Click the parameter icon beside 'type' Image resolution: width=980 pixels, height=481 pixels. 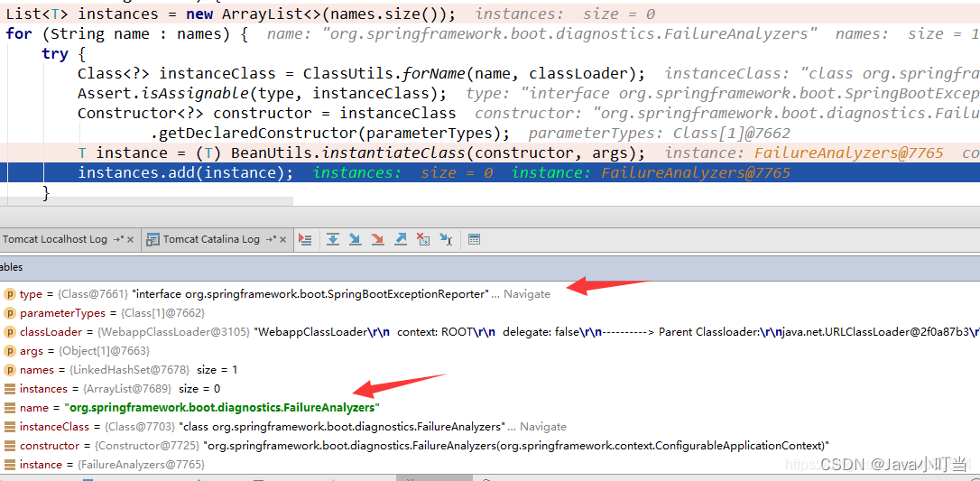coord(10,294)
